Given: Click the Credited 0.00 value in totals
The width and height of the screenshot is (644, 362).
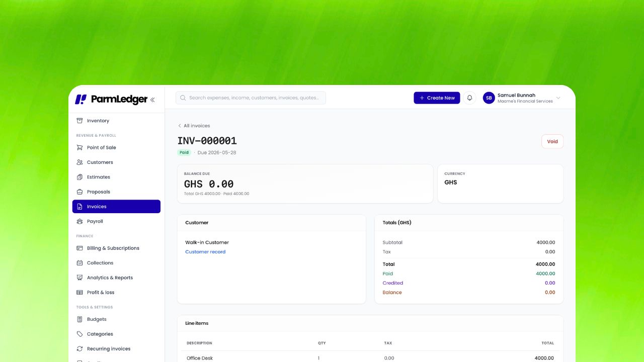Looking at the screenshot, I should (550, 283).
